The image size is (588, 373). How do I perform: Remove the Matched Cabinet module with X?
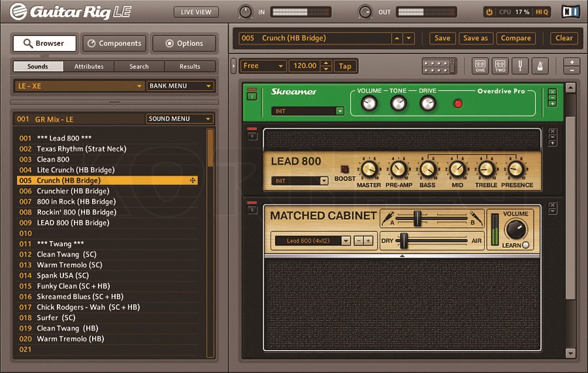552,205
